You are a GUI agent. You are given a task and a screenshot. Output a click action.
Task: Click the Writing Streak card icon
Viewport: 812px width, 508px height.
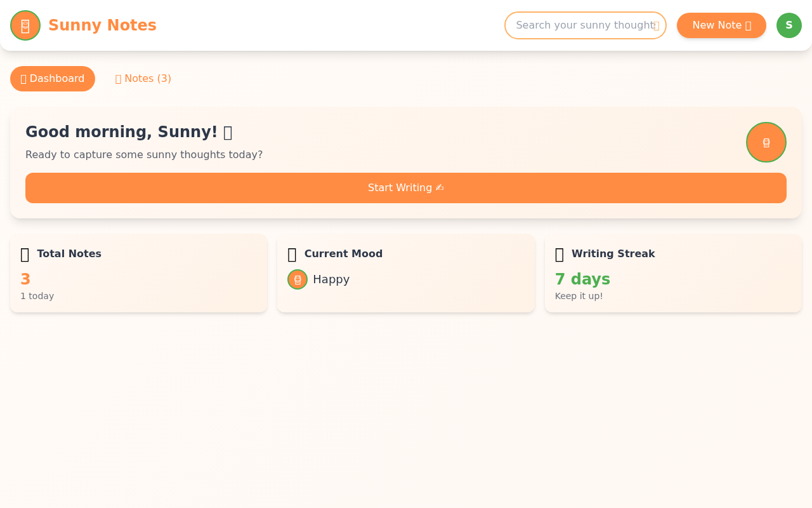[x=560, y=254]
